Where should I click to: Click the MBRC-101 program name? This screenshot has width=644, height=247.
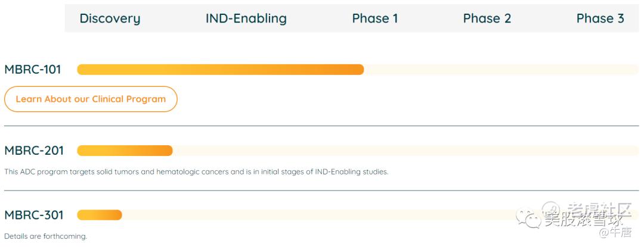[x=33, y=70]
